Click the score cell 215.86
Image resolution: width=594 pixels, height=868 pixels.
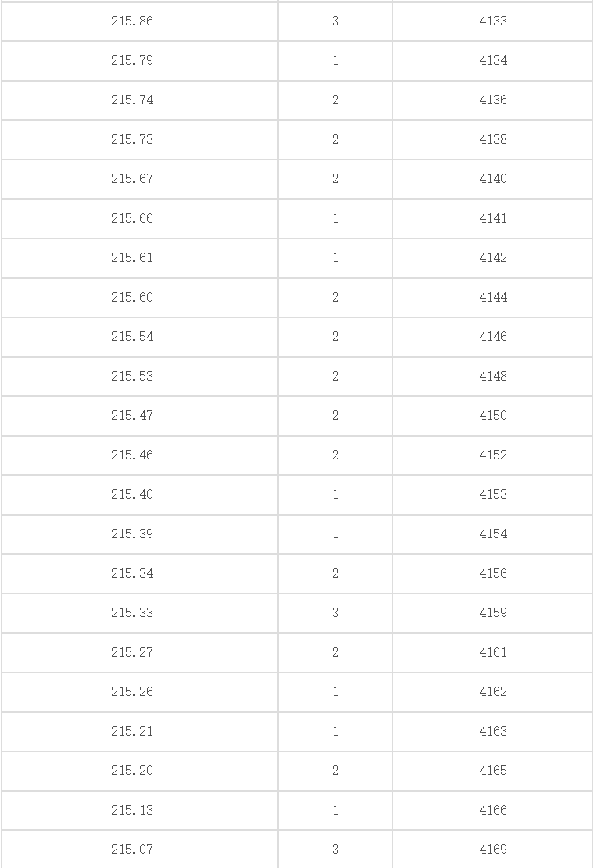pyautogui.click(x=132, y=21)
